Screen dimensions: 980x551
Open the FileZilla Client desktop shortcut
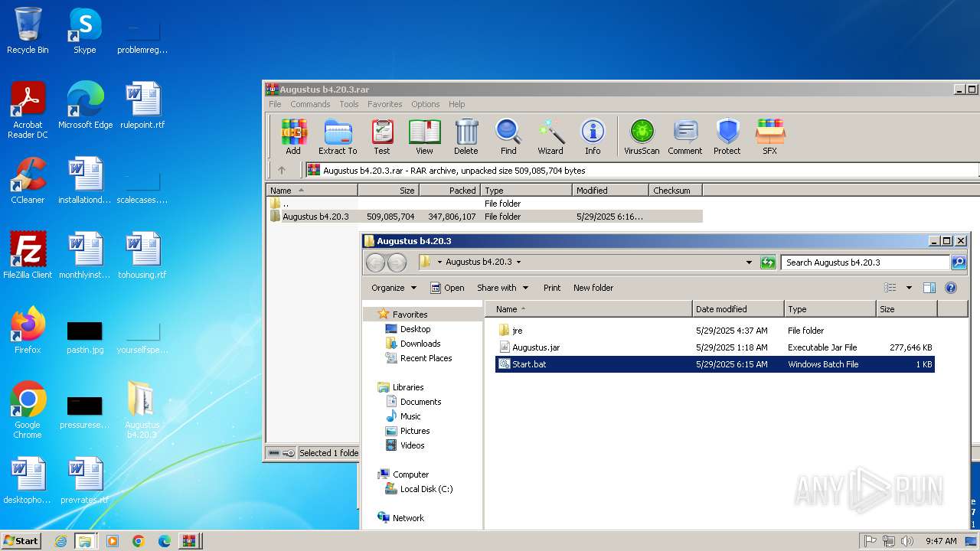pyautogui.click(x=28, y=256)
